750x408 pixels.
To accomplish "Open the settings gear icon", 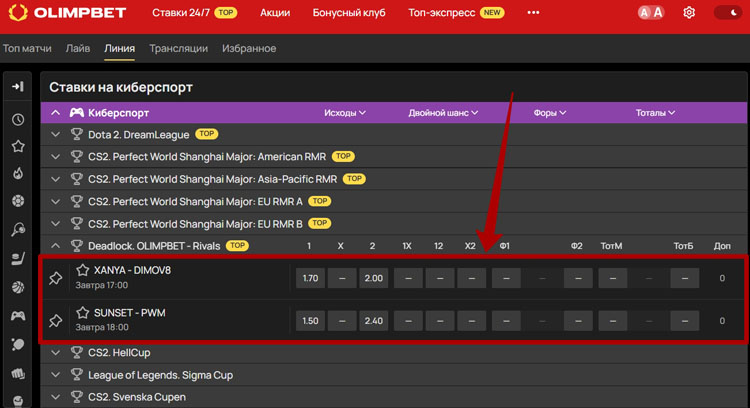I will click(x=689, y=12).
